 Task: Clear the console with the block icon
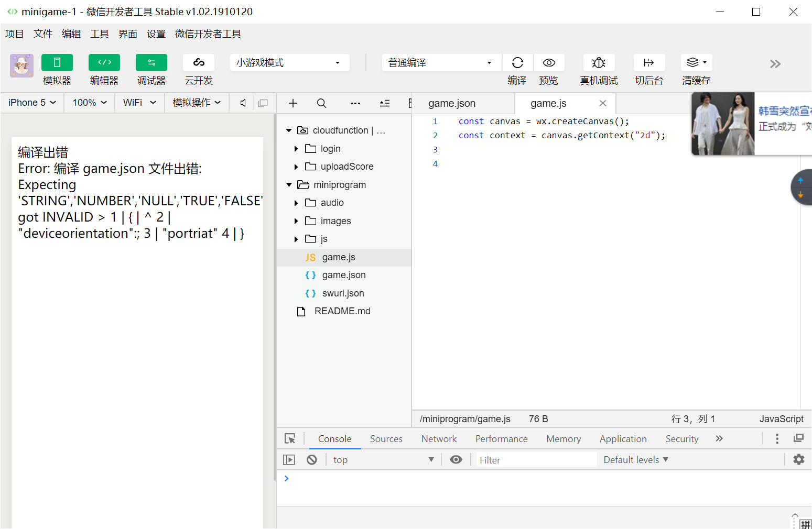point(312,460)
